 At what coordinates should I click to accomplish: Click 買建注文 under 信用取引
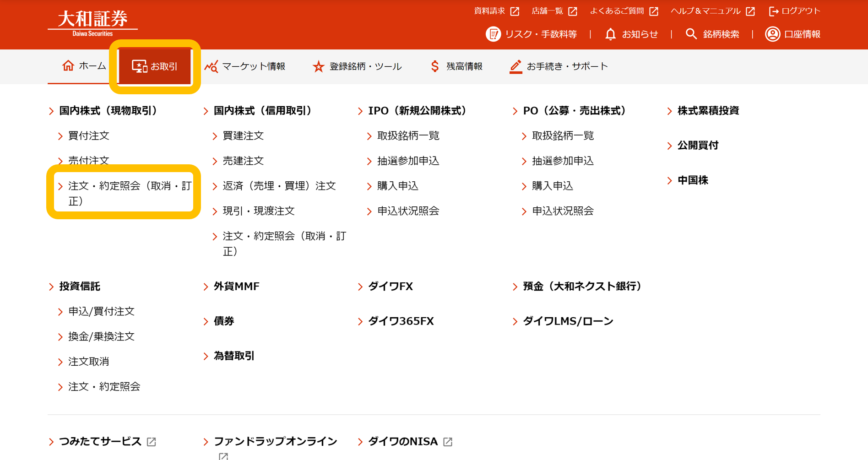(243, 136)
